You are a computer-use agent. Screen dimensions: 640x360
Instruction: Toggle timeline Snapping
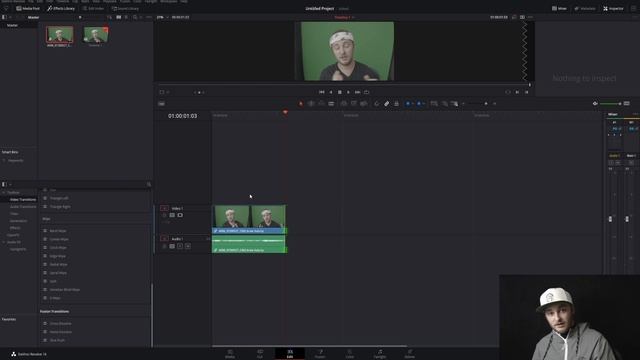coord(376,104)
